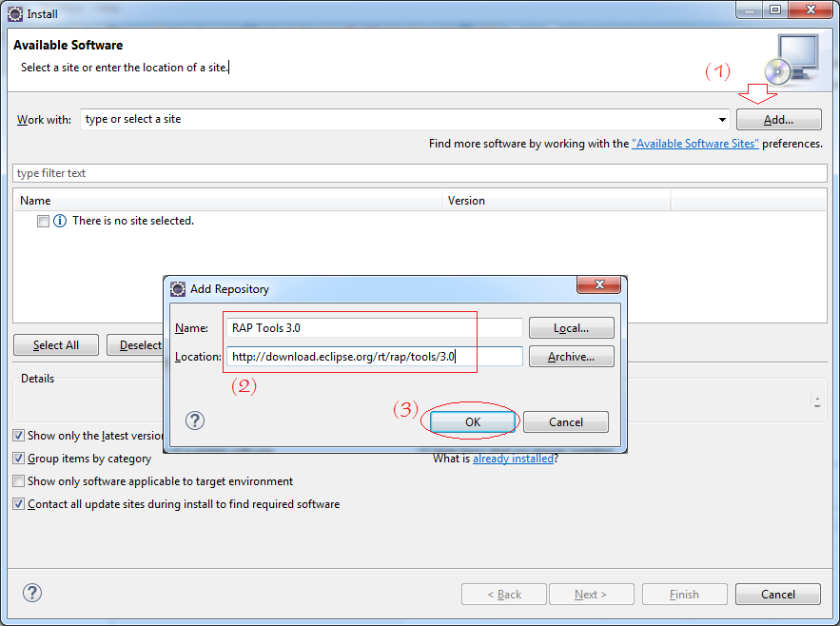Maximize the Install window
The width and height of the screenshot is (840, 626).
pyautogui.click(x=775, y=10)
